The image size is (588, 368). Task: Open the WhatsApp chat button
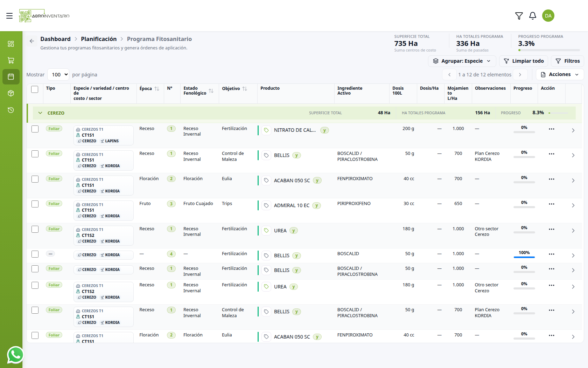pyautogui.click(x=15, y=355)
